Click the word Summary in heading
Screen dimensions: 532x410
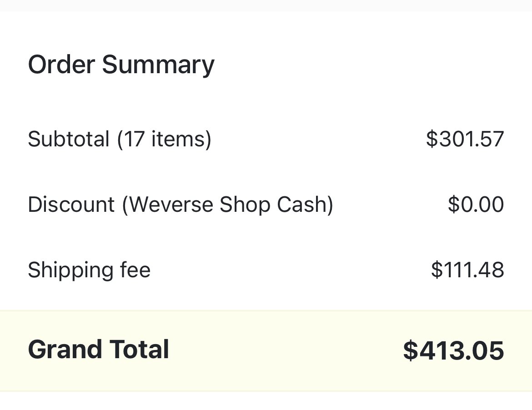[158, 65]
